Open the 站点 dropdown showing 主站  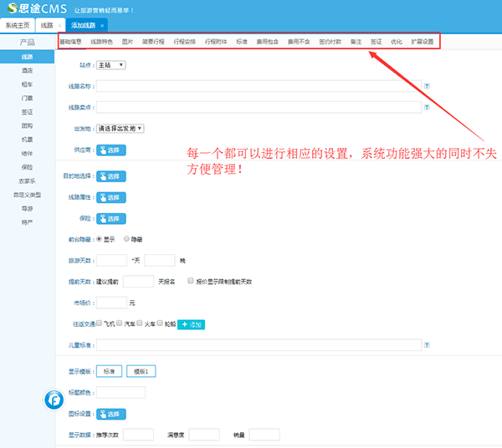(110, 64)
